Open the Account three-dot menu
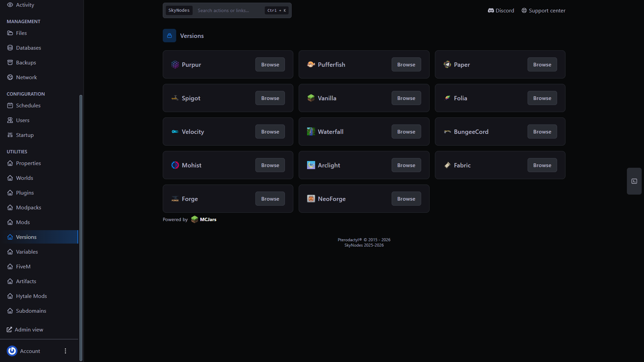The height and width of the screenshot is (362, 644). click(x=65, y=351)
